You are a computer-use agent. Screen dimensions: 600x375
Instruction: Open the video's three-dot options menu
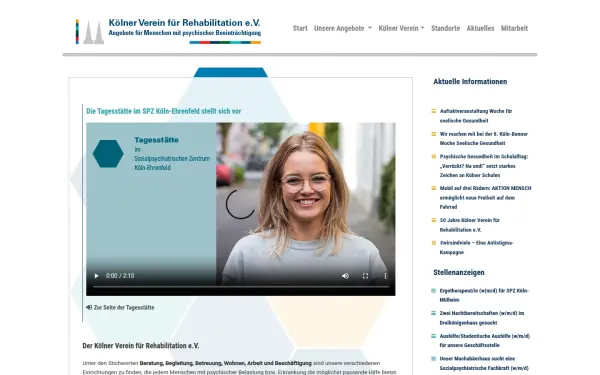click(x=385, y=276)
